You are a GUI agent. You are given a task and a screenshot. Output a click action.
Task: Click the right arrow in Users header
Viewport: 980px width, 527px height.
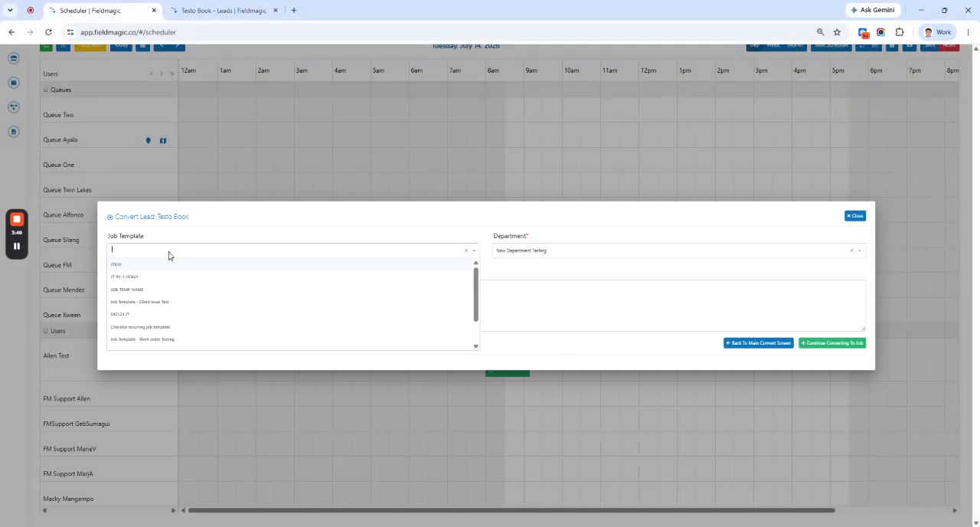(x=162, y=74)
